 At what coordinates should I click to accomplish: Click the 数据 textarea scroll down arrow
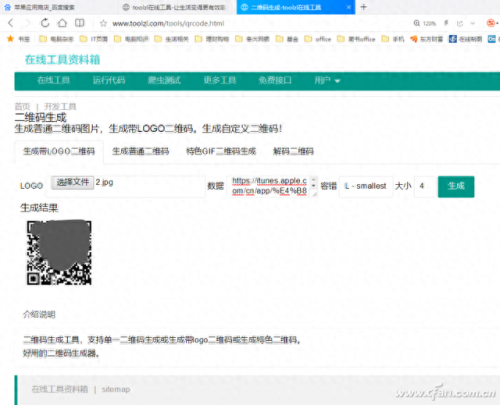click(313, 186)
